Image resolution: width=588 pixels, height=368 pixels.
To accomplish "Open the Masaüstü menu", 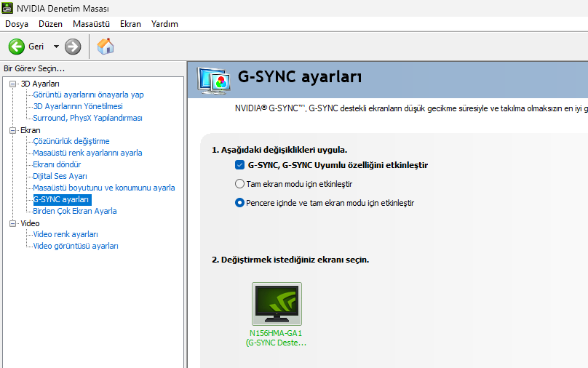I will [x=91, y=24].
